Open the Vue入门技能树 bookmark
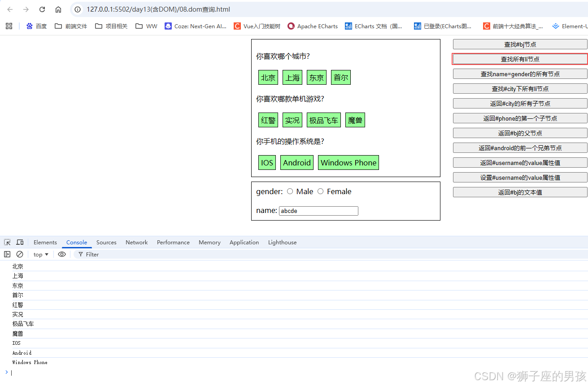This screenshot has width=588, height=386. point(257,26)
